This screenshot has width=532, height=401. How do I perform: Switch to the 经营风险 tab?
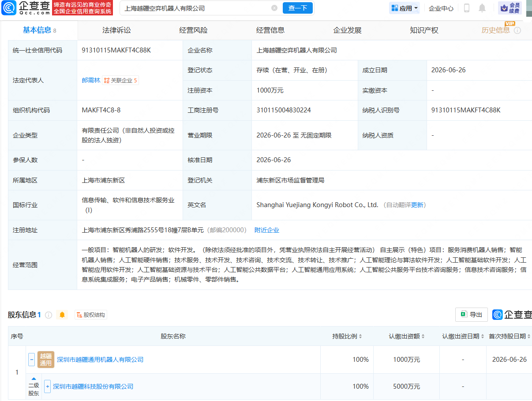tap(193, 30)
